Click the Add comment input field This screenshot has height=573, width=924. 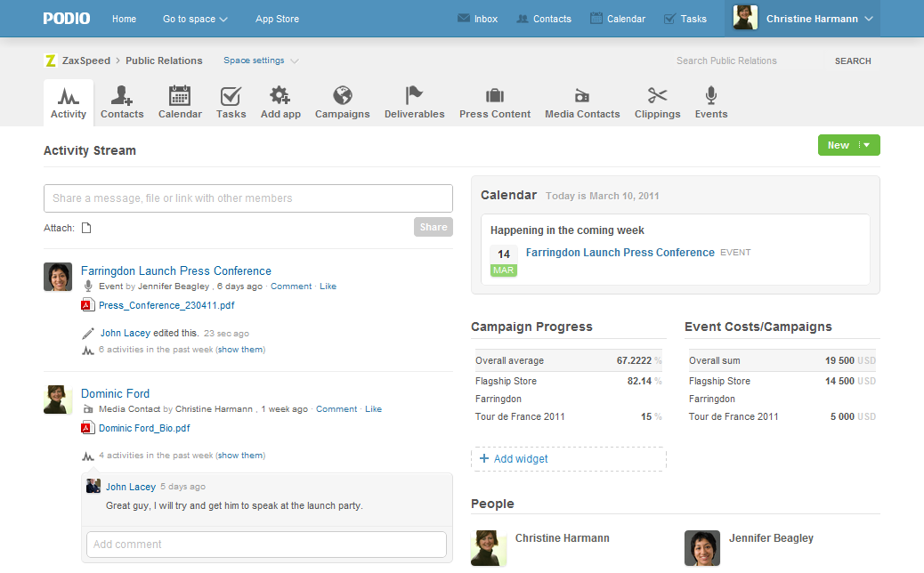click(266, 545)
